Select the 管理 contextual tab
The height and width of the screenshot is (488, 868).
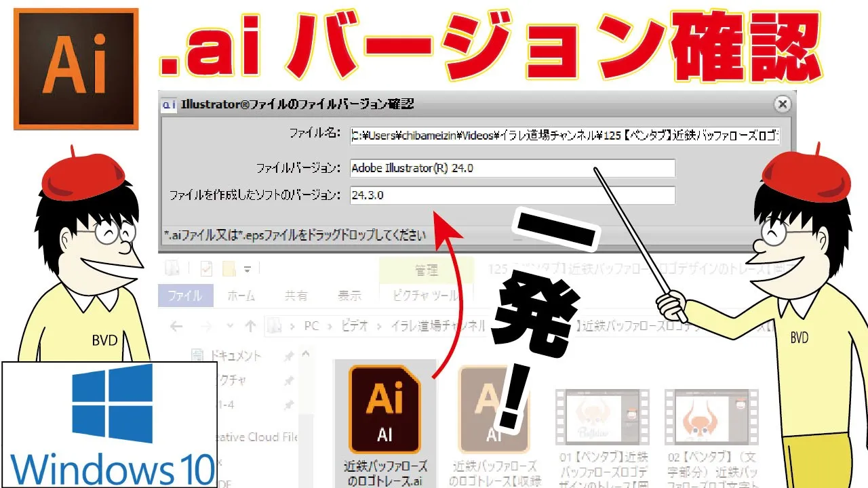427,270
